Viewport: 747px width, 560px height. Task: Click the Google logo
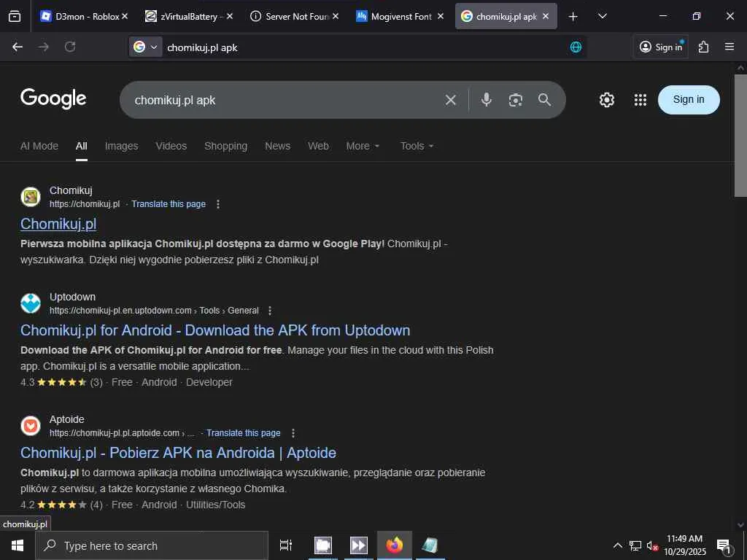53,98
